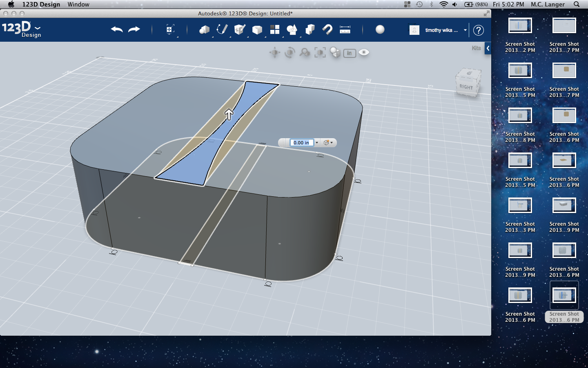
Task: Open the Apple menu
Action: coord(11,4)
